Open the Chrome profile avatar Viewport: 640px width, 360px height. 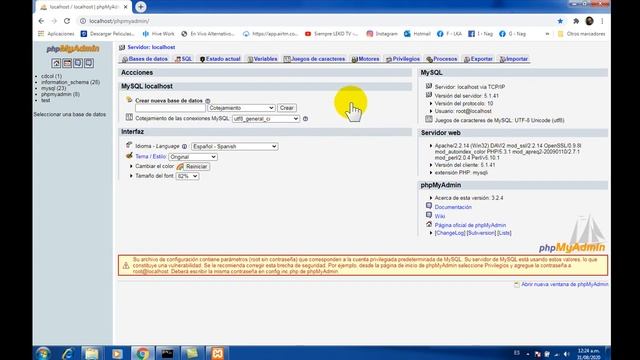[x=589, y=21]
